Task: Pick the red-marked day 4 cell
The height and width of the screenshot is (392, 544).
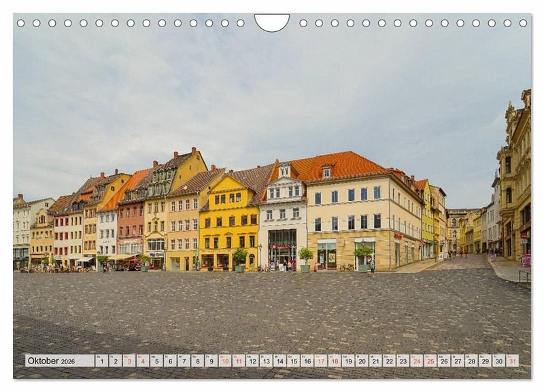Action: coord(143,361)
